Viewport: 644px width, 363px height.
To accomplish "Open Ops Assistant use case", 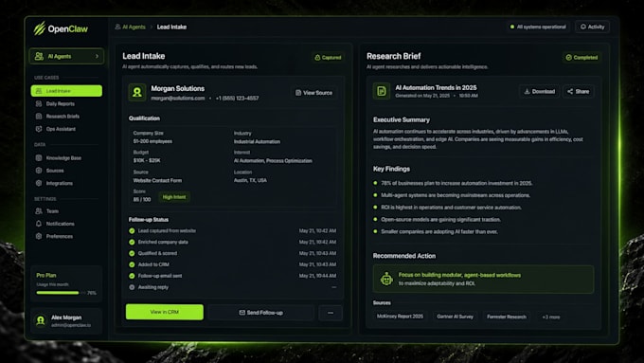I will click(x=61, y=129).
